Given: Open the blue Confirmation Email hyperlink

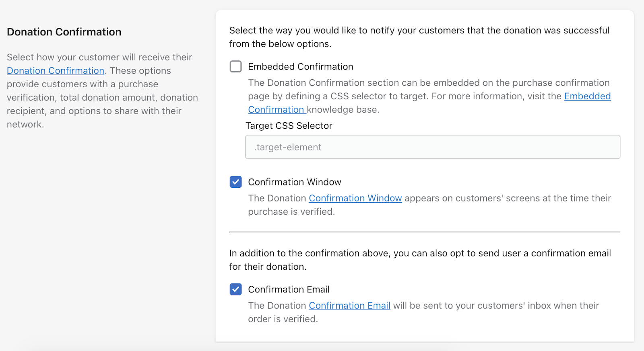Looking at the screenshot, I should point(349,306).
